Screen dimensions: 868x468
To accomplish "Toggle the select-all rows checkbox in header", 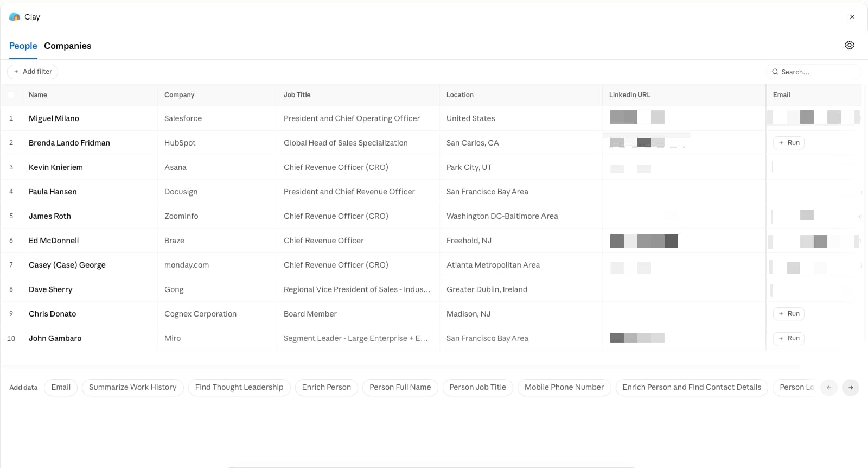I will pyautogui.click(x=11, y=95).
